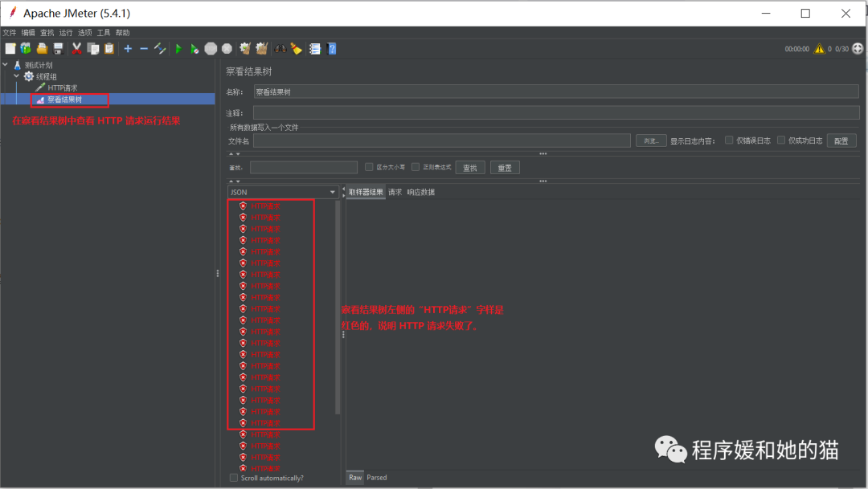The image size is (868, 489).
Task: Expand all nodes with the plus icon
Action: [x=128, y=49]
